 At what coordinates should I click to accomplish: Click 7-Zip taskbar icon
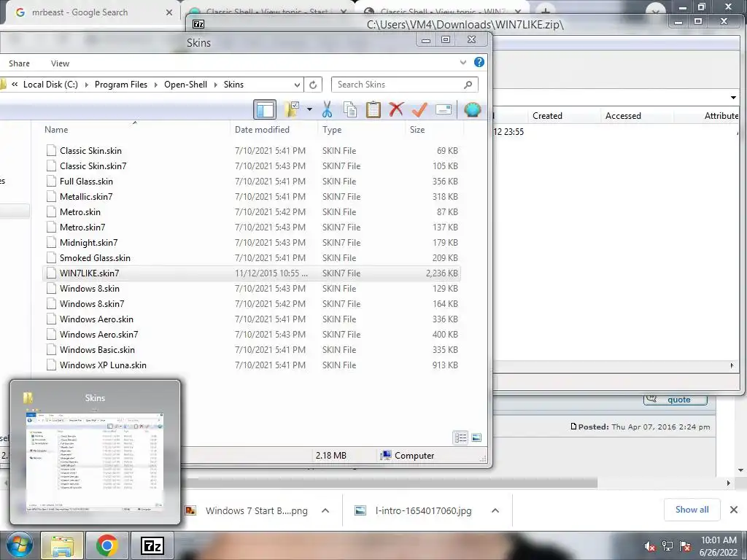tap(152, 545)
